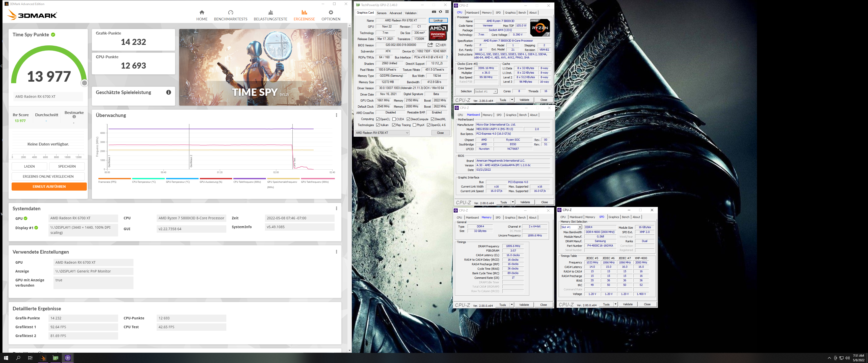Expand Tools arrow in CPU-Z Memory window

[512, 305]
